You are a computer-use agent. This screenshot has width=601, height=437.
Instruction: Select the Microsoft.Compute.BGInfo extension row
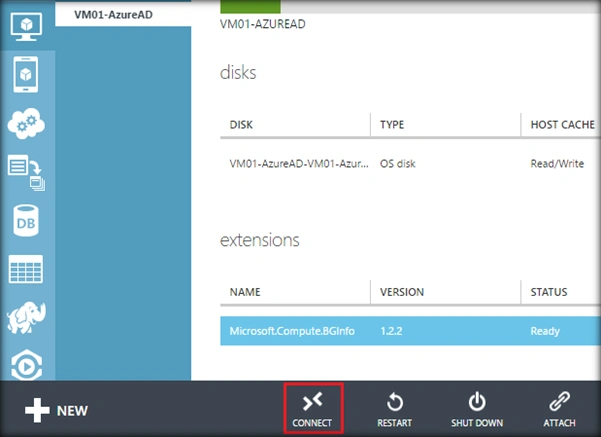tap(411, 331)
